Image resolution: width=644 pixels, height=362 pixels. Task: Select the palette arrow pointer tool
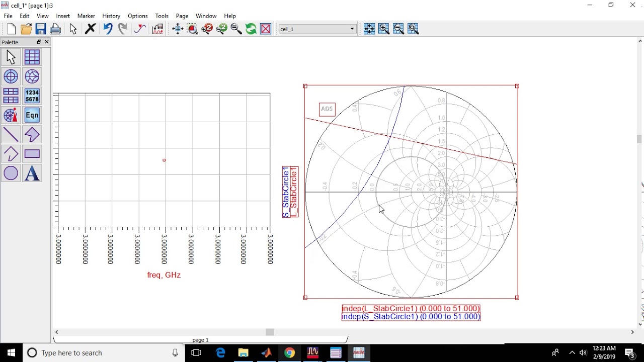[x=11, y=57]
